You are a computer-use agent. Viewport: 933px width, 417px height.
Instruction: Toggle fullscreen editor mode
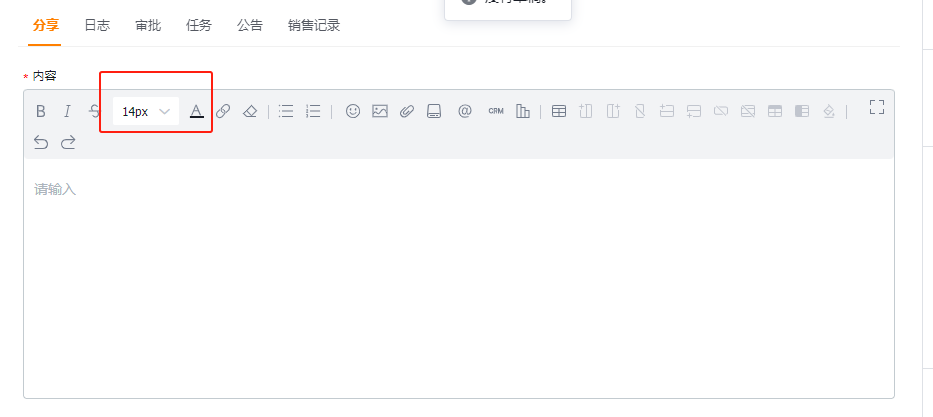[x=876, y=107]
